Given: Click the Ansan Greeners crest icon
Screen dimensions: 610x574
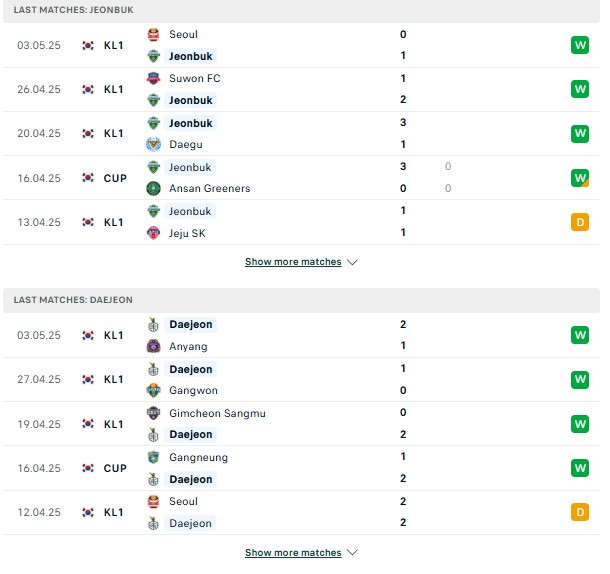Looking at the screenshot, I should (x=154, y=189).
